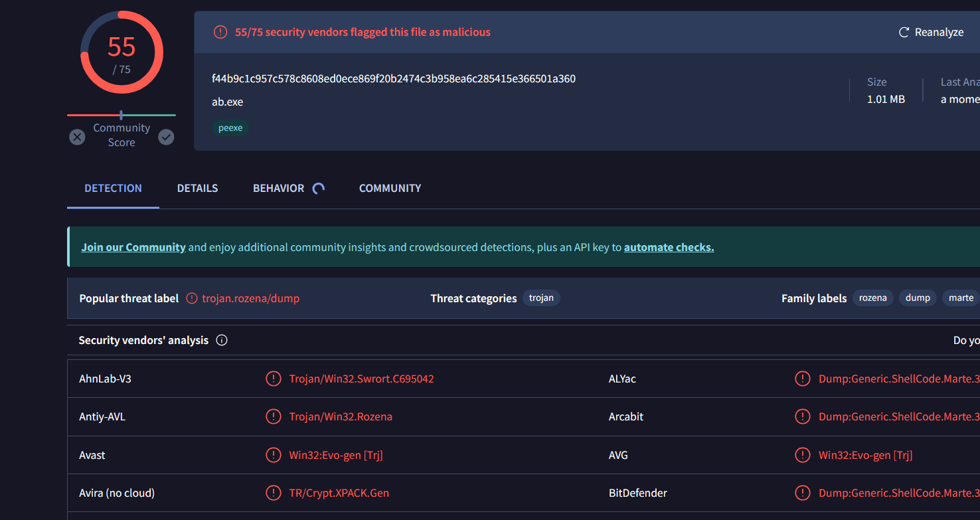
Task: Click the warning icon in malicious banner
Action: (220, 32)
